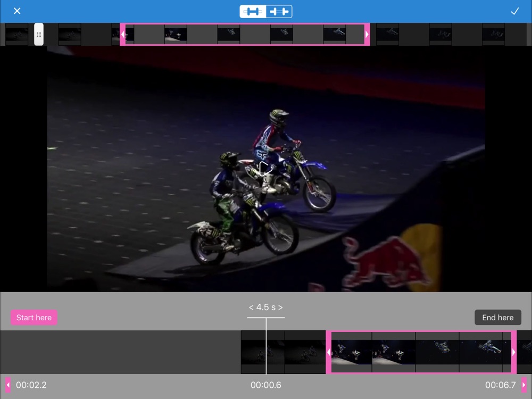
Task: Click the 4.5 s duration label
Action: [x=265, y=307]
